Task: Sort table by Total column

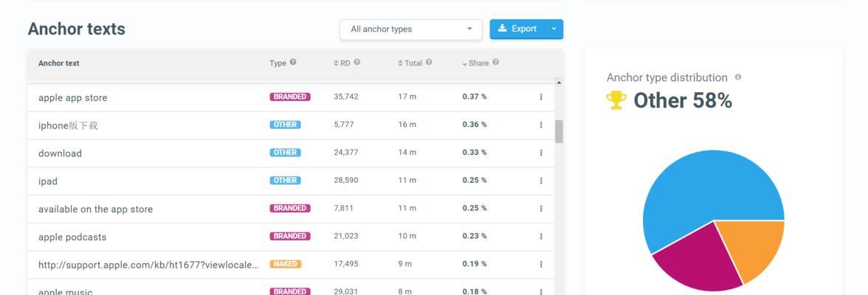Action: [x=410, y=63]
